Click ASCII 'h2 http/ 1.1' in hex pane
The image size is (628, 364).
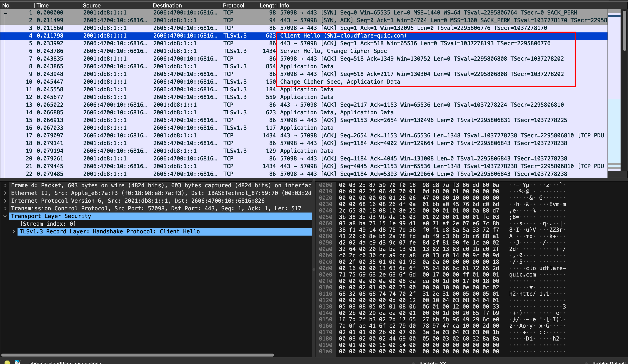pyautogui.click(x=529, y=294)
